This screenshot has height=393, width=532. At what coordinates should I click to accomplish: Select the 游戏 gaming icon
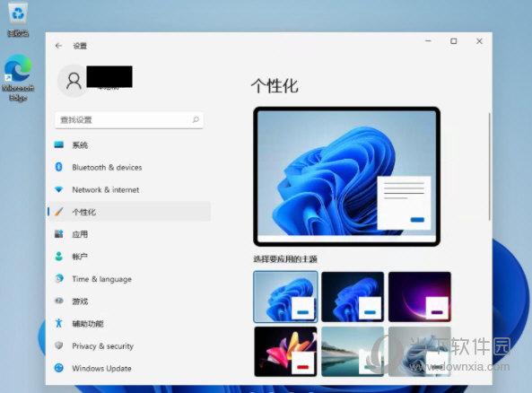pos(58,301)
